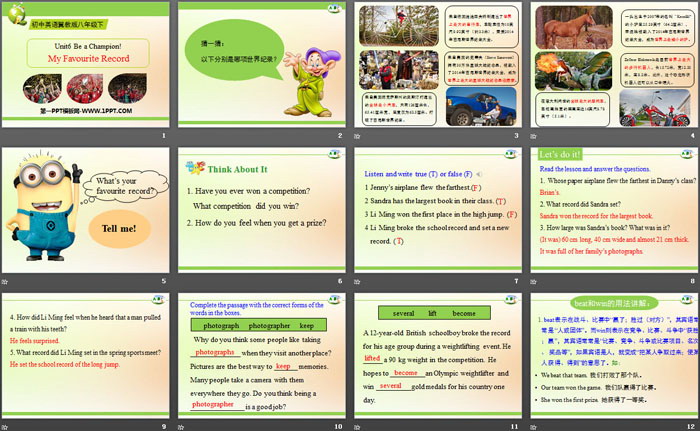Image resolution: width=700 pixels, height=431 pixels.
Task: Open slide 3 with the blue truck photo
Action: [x=438, y=65]
